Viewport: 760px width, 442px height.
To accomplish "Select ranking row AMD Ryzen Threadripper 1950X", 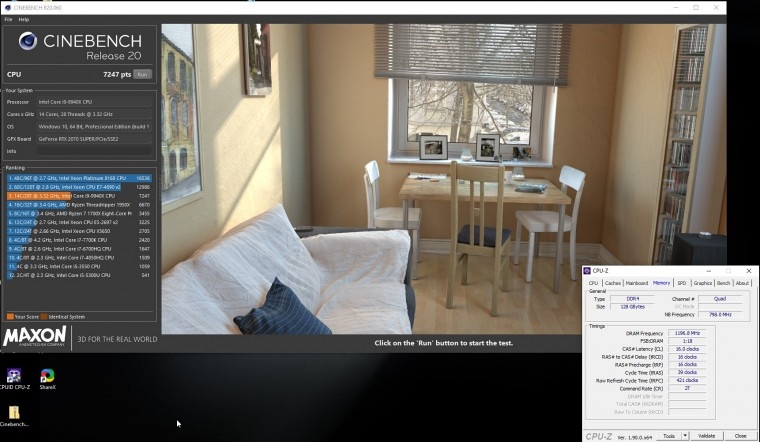I will click(79, 205).
